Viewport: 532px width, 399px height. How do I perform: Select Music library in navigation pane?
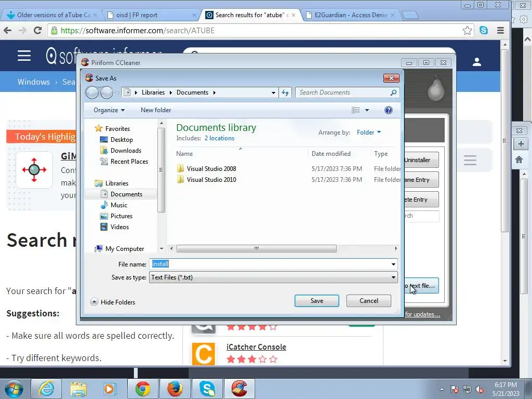[119, 205]
